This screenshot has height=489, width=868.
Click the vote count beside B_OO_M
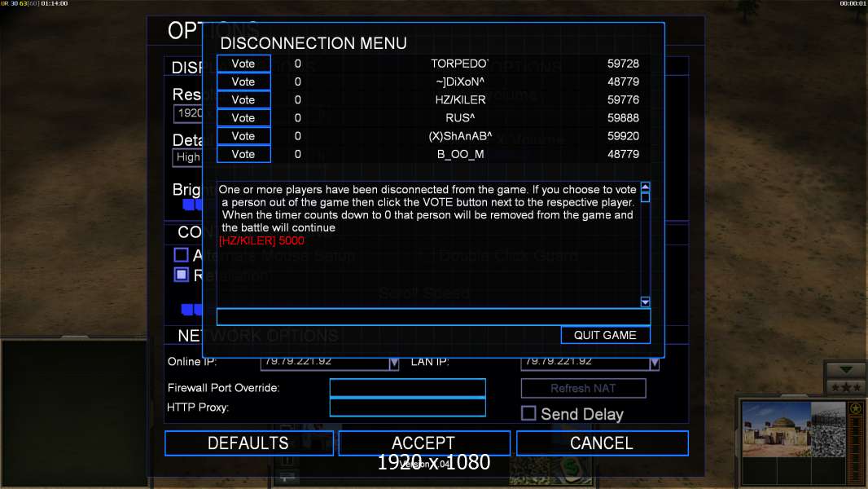pyautogui.click(x=298, y=155)
